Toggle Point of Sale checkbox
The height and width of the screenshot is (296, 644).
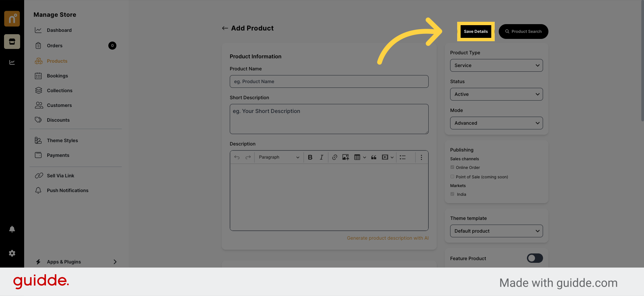[452, 177]
